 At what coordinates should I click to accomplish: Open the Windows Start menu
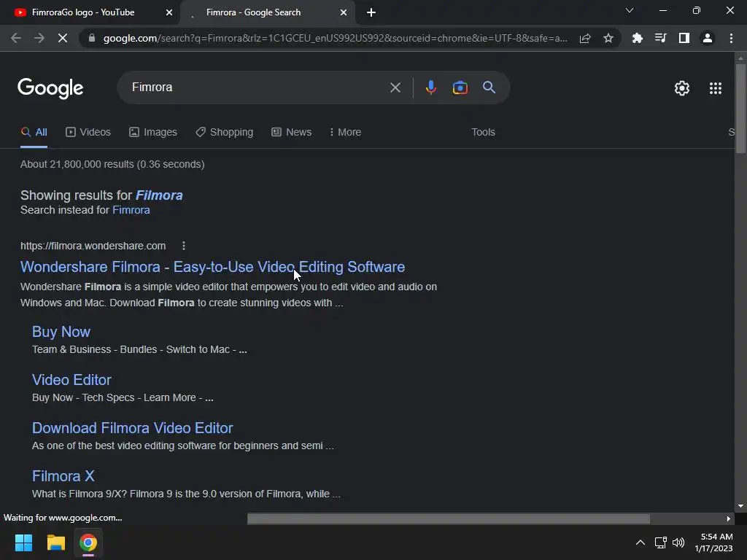[x=23, y=542]
